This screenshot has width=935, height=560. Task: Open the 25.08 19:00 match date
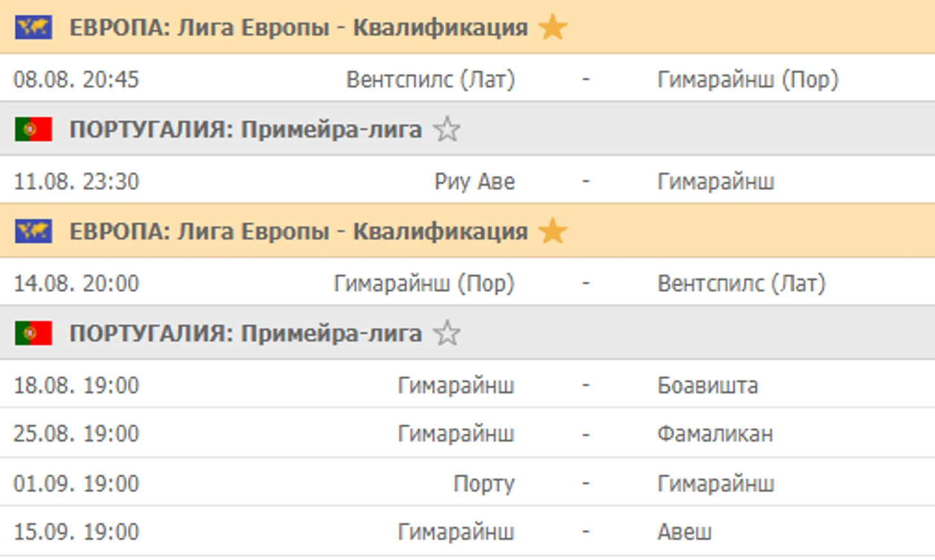[x=76, y=434]
